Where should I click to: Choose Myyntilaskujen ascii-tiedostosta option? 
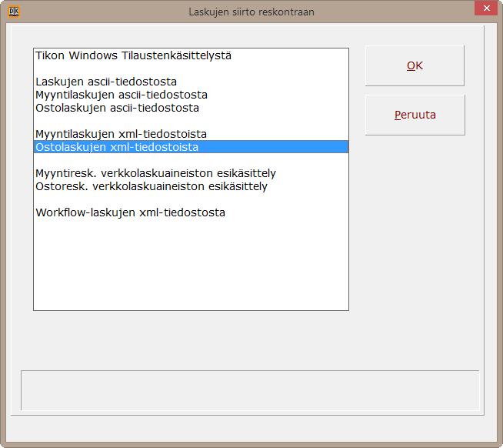click(x=191, y=95)
